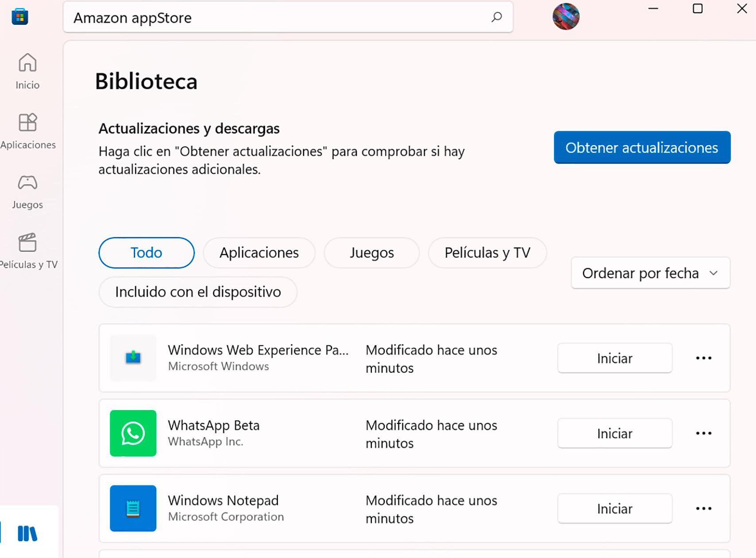Launch WhatsApp Beta with Iniciar
756x558 pixels.
pos(615,433)
